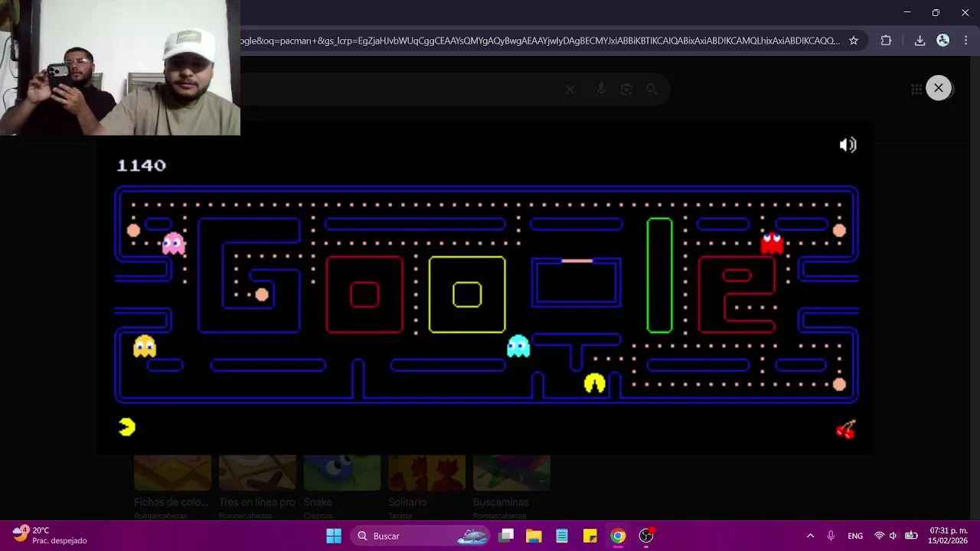
Task: Open the Chrome extensions menu
Action: [886, 41]
